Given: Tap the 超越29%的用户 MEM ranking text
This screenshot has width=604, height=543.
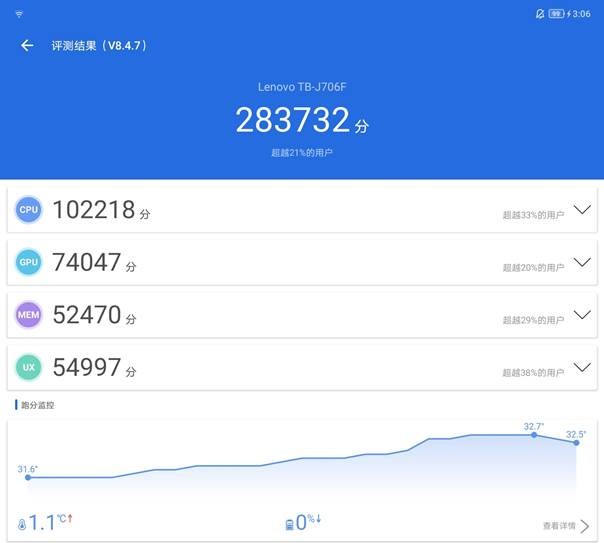Looking at the screenshot, I should pyautogui.click(x=534, y=320).
